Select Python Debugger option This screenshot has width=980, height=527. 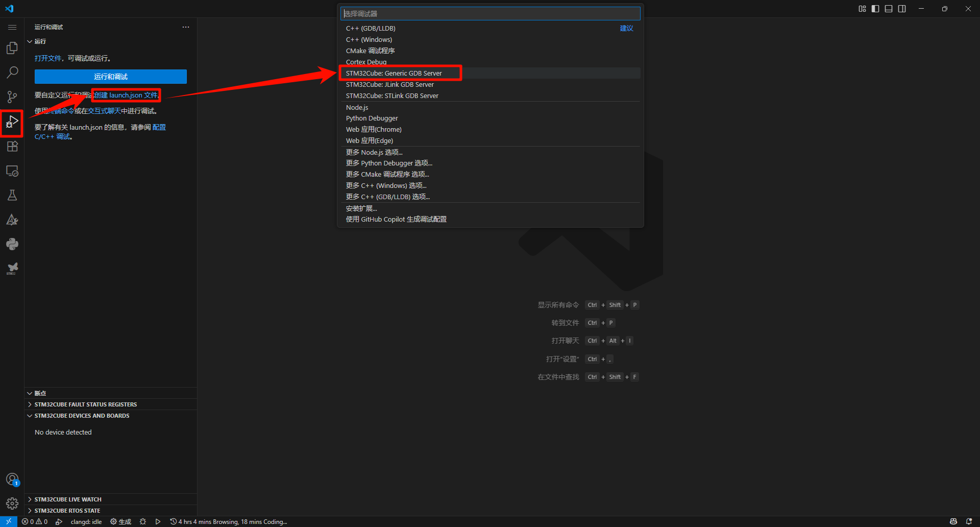(490, 118)
